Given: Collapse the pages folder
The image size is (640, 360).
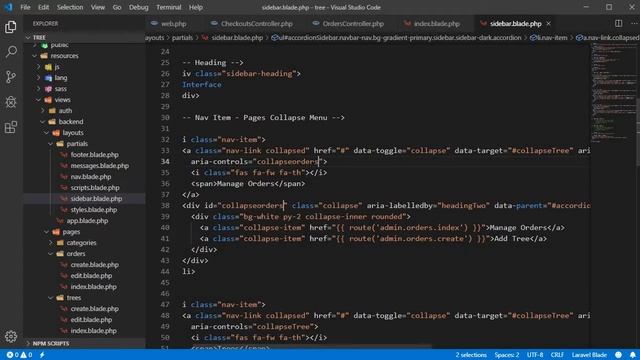Looking at the screenshot, I should click(x=71, y=231).
